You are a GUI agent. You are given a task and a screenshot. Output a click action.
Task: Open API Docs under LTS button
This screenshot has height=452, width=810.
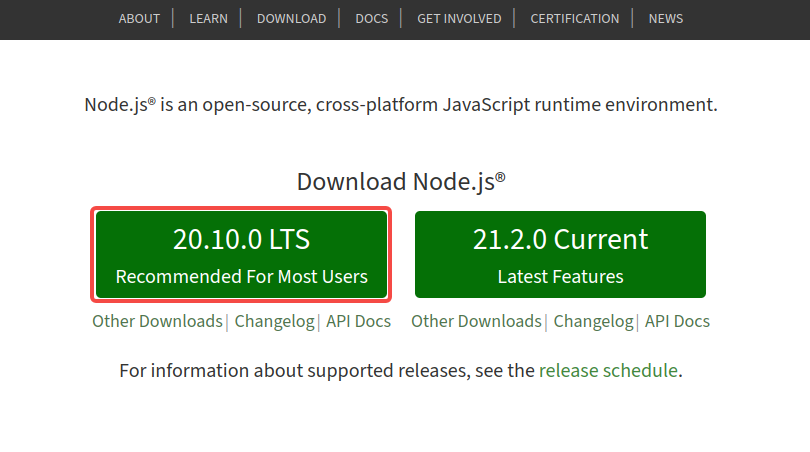point(358,321)
